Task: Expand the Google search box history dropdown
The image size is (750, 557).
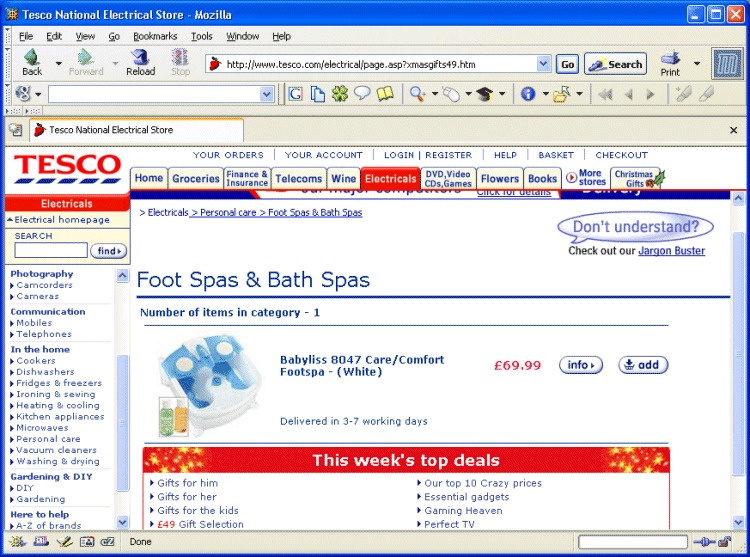Action: [x=267, y=94]
